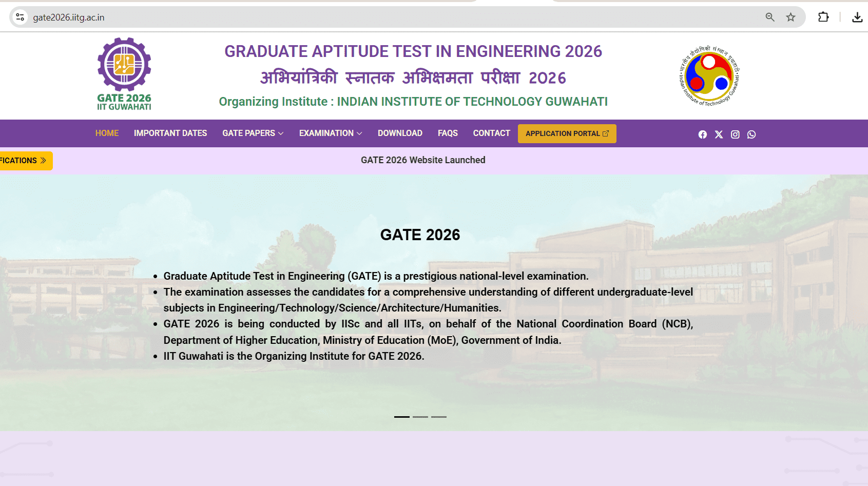Expand the EXAMINATION dropdown menu
Viewport: 868px width, 486px height.
[x=331, y=133]
